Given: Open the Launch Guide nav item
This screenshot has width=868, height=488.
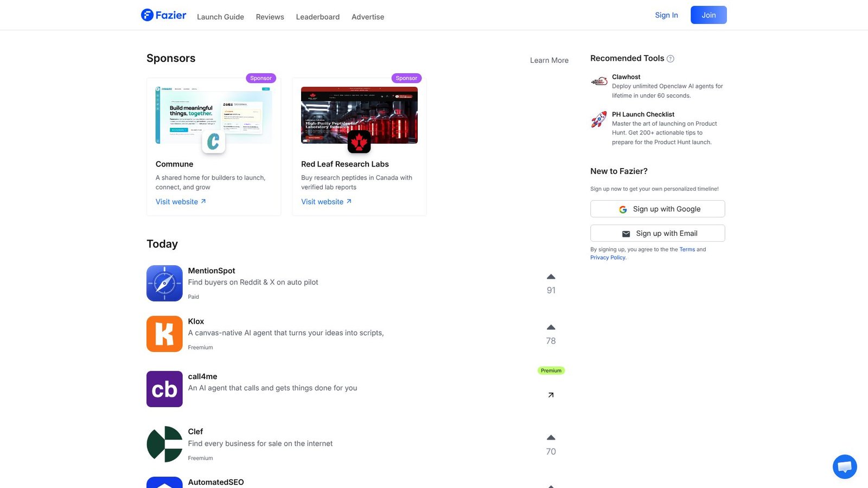Looking at the screenshot, I should pyautogui.click(x=220, y=17).
